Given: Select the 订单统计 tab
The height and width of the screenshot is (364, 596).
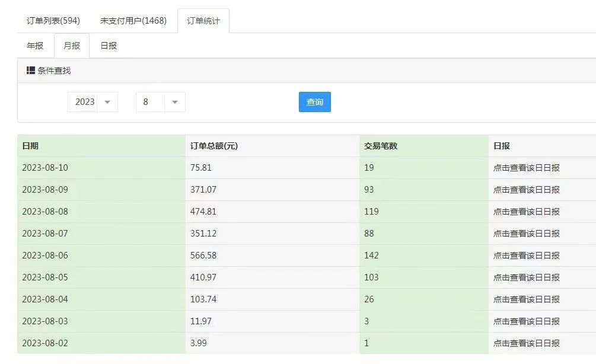Looking at the screenshot, I should pyautogui.click(x=205, y=20).
